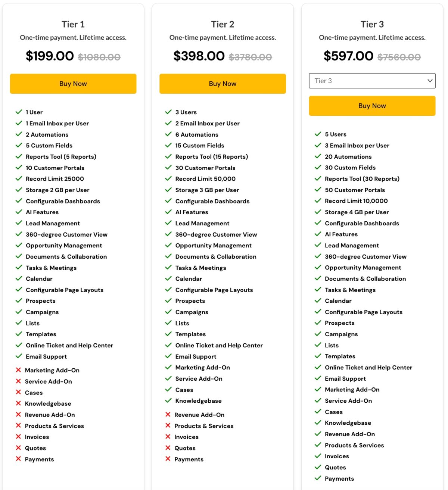448x490 pixels.
Task: Click checkmark beside Tier 3 '20 Automations'
Action: click(318, 156)
